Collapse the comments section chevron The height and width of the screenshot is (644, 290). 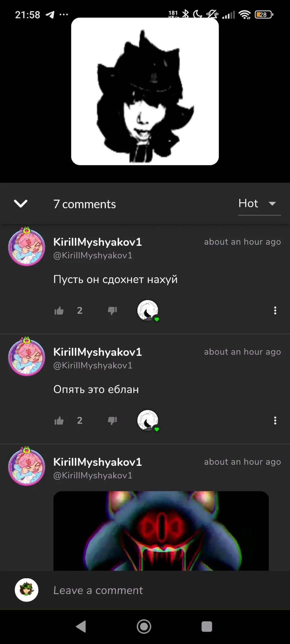point(21,204)
